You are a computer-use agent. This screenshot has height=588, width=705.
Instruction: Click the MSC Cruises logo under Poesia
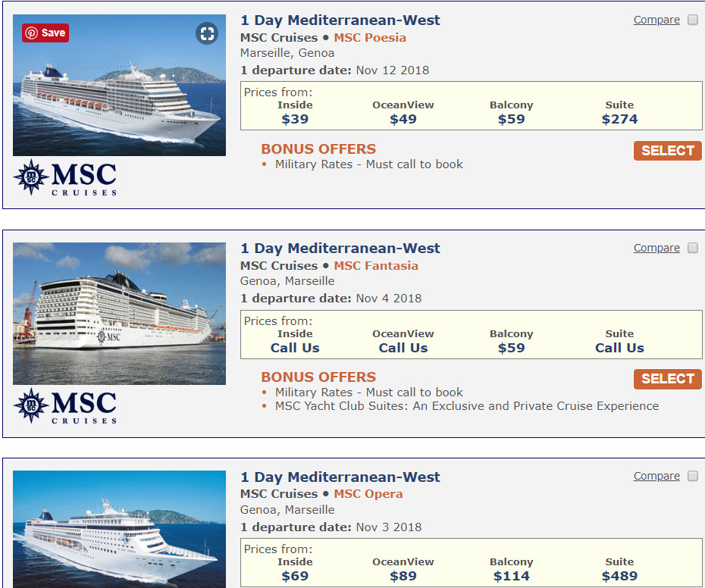tap(65, 177)
